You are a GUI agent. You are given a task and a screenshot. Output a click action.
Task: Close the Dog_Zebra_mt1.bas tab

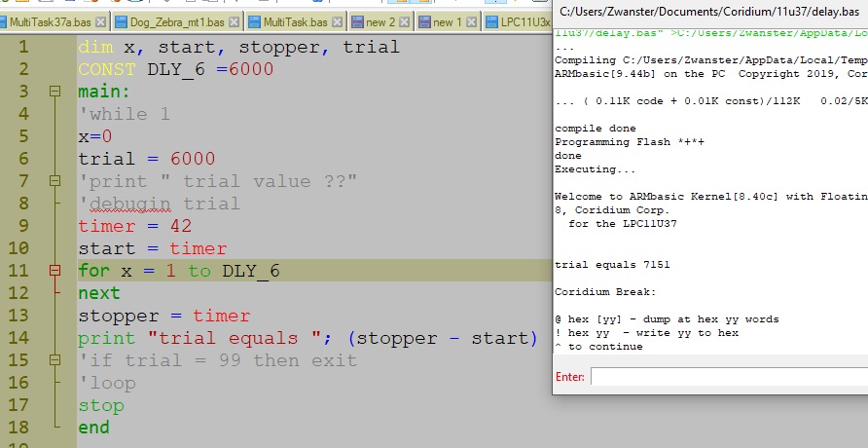(x=235, y=22)
